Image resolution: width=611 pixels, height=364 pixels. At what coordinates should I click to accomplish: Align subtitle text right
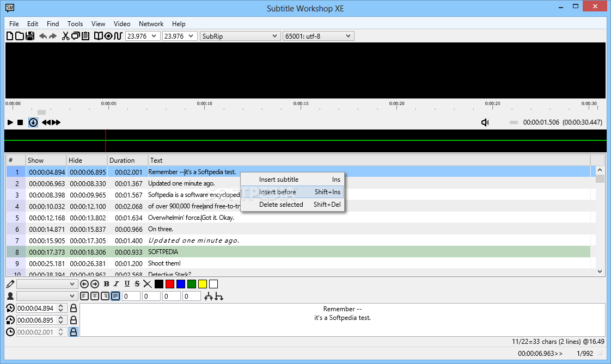tap(105, 297)
